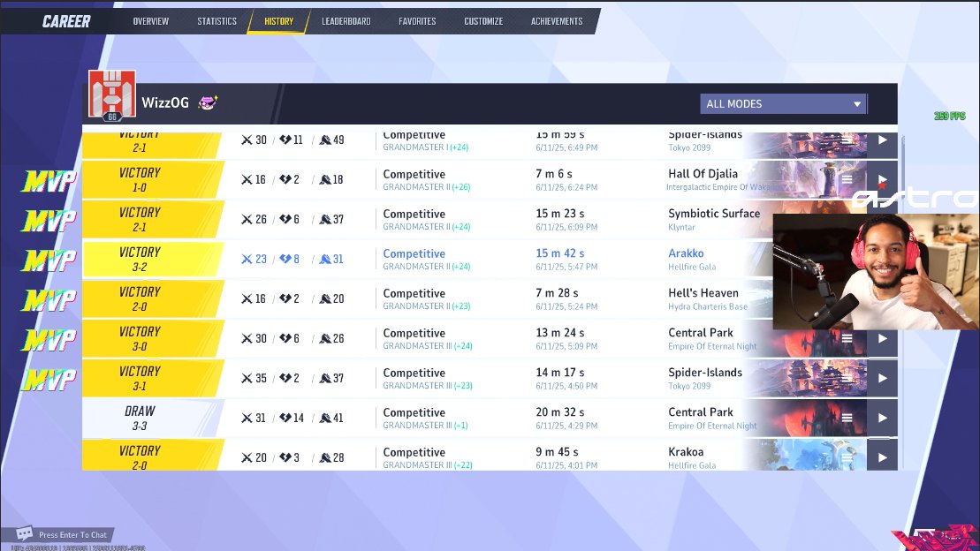Click the emblem icon beside WizzOG's name
The image size is (980, 551).
click(x=208, y=102)
